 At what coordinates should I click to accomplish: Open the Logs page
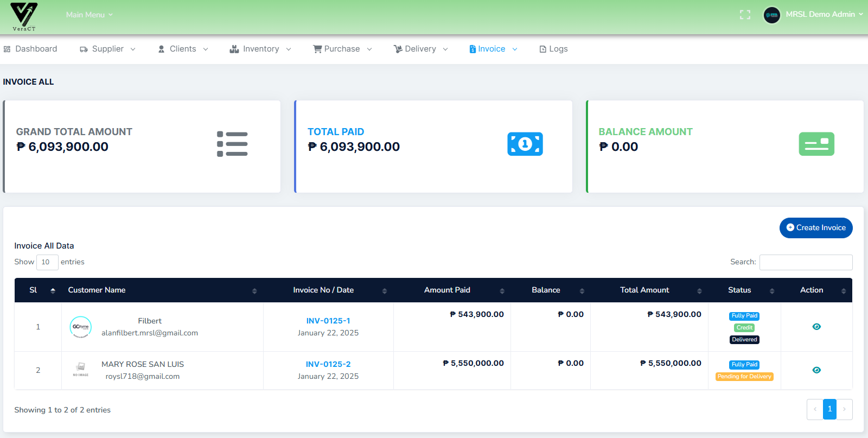pyautogui.click(x=553, y=49)
